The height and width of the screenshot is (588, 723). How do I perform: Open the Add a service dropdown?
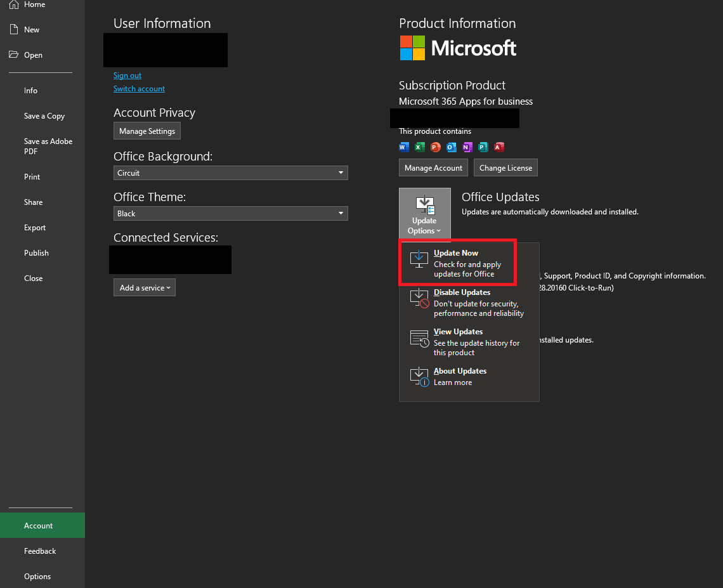click(145, 287)
